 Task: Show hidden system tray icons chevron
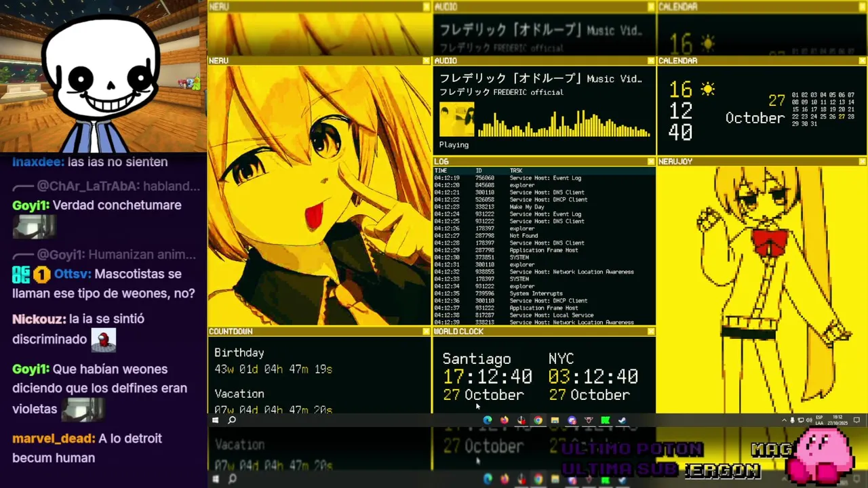click(784, 420)
